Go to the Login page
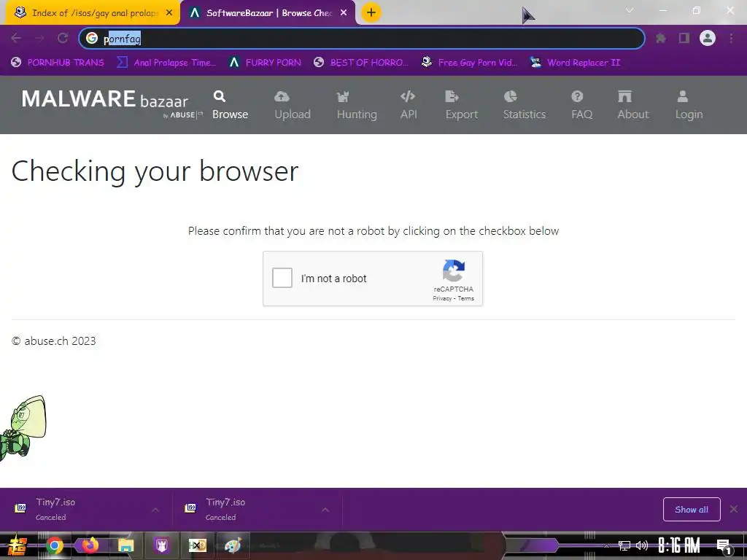The image size is (747, 560). (689, 105)
